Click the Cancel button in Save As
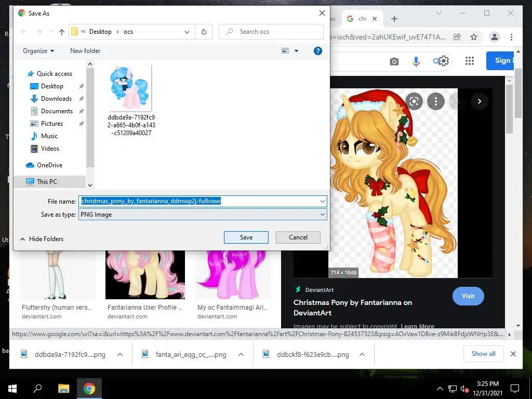532x399 pixels. [298, 237]
